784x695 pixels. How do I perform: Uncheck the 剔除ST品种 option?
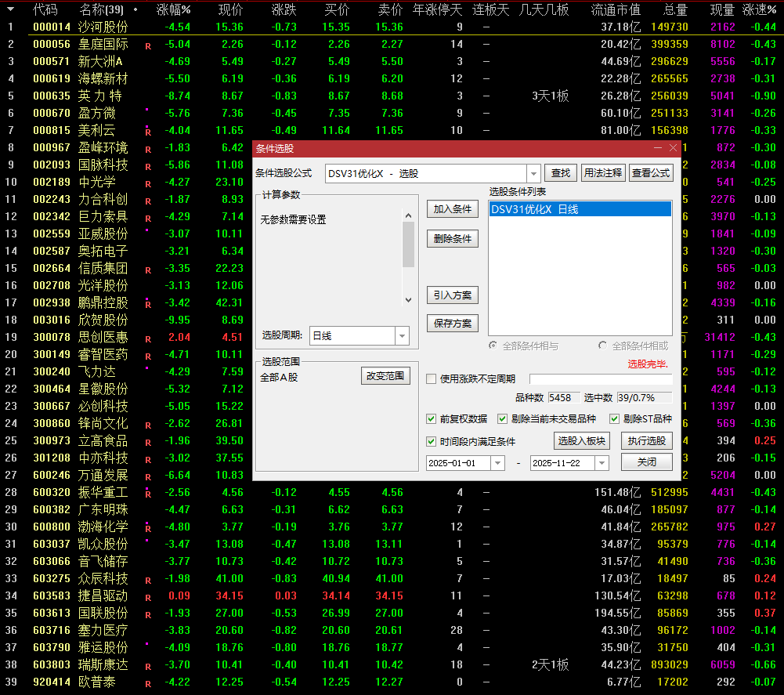616,418
